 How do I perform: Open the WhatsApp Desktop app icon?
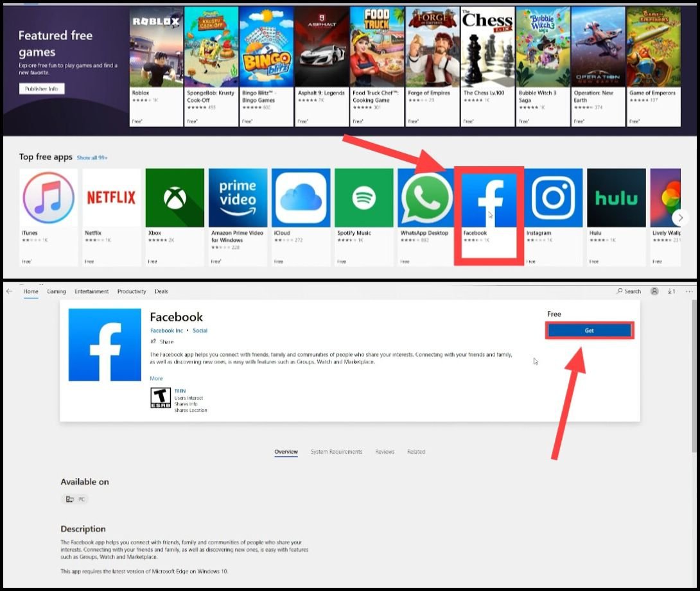point(427,198)
